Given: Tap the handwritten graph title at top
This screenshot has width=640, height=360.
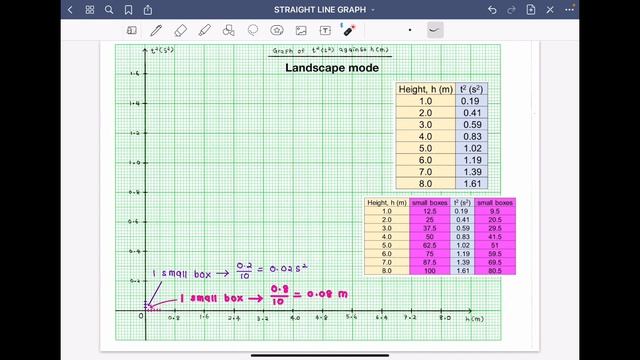Looking at the screenshot, I should [x=330, y=51].
